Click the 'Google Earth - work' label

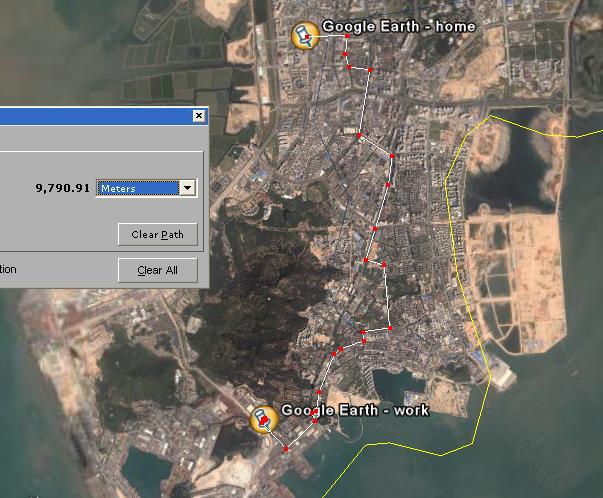[x=355, y=410]
